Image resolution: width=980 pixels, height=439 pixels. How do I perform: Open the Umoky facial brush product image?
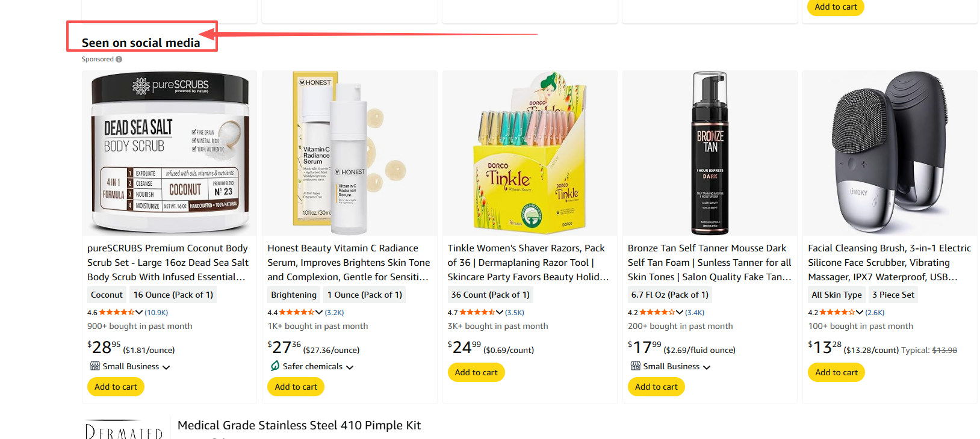(x=890, y=153)
